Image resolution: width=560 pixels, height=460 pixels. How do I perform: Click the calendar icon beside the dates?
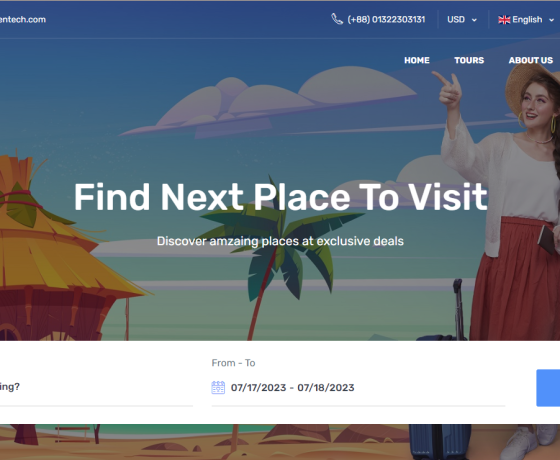pyautogui.click(x=218, y=388)
